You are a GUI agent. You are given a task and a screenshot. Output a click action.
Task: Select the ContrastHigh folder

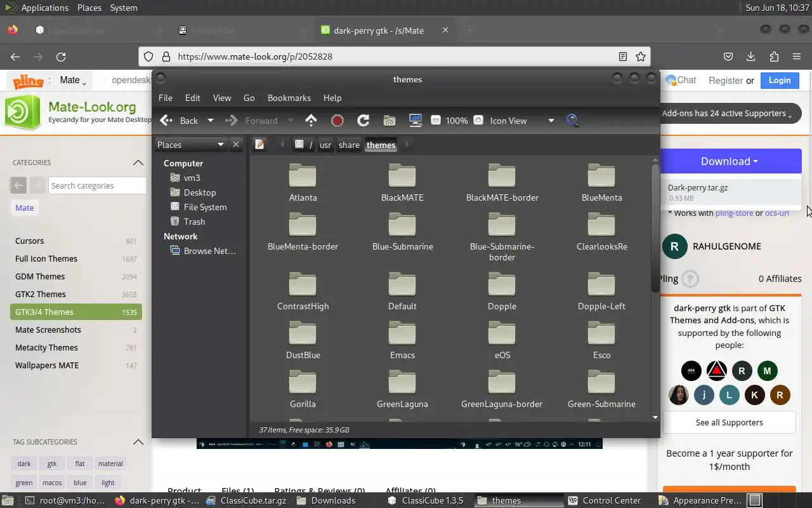point(303,291)
